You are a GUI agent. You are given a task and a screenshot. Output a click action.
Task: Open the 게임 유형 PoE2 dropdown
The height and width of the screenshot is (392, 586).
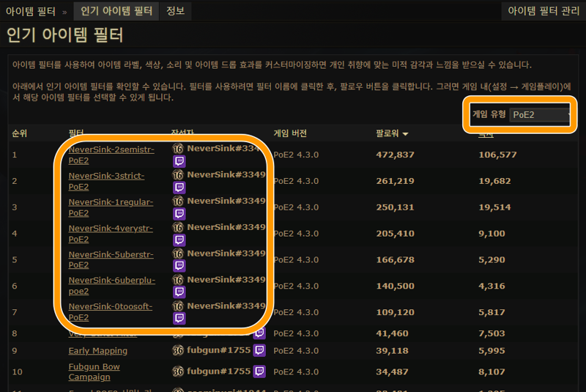point(541,115)
